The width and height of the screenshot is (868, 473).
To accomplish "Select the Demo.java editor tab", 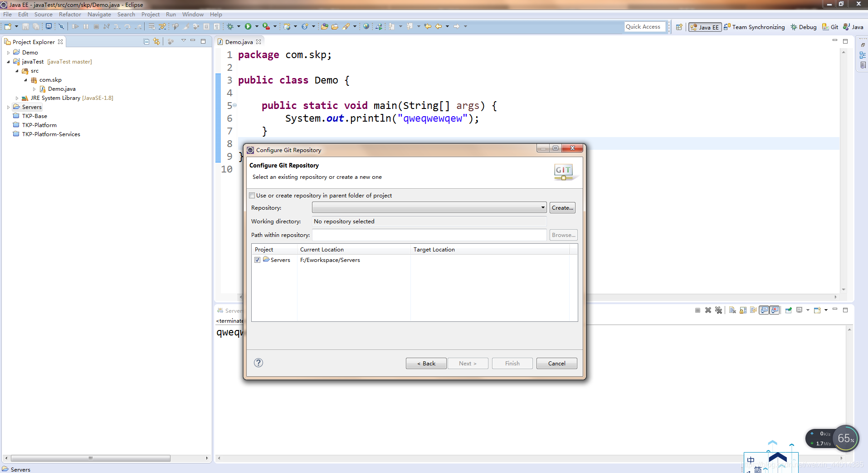I will click(x=239, y=42).
